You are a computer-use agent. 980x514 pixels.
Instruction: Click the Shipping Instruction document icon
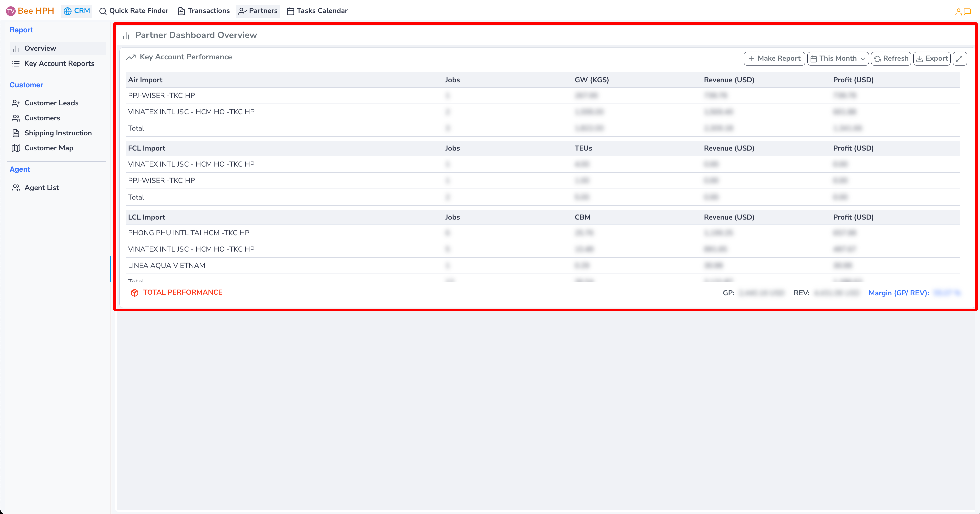coord(16,133)
